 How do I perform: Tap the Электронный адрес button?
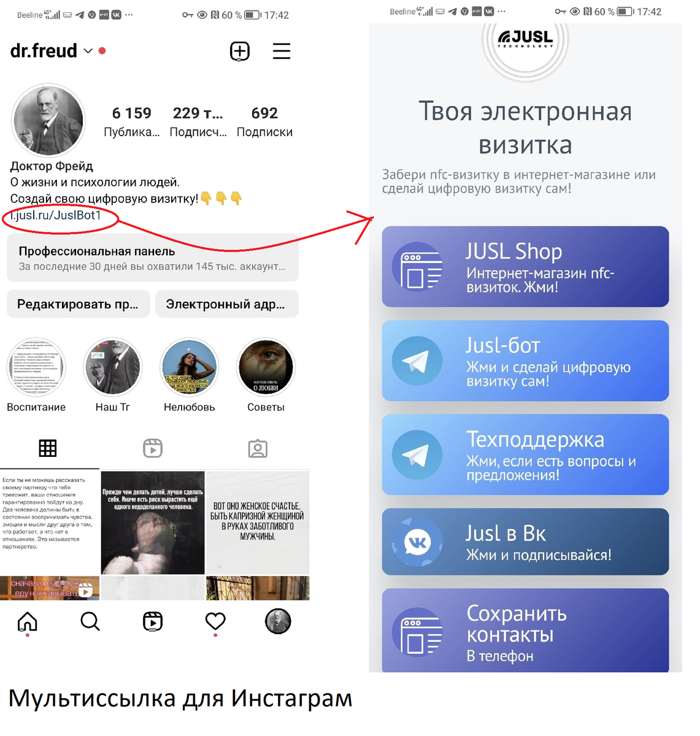pos(227,304)
